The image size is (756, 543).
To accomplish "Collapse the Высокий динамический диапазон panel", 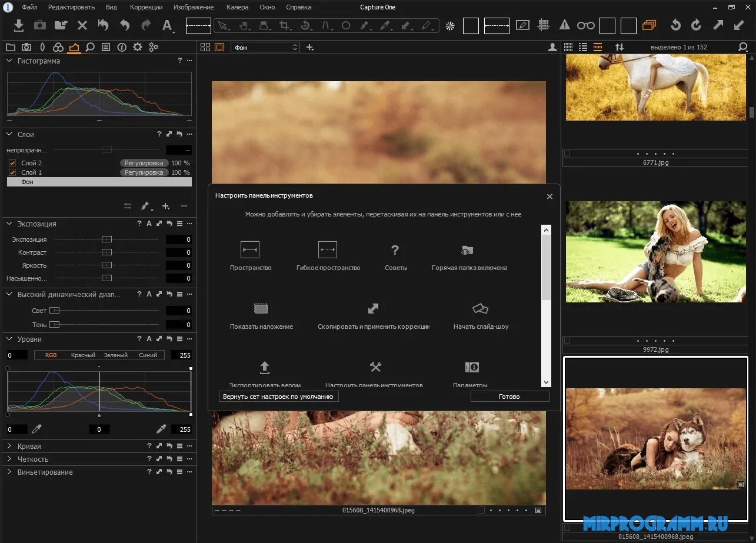I will 9,294.
